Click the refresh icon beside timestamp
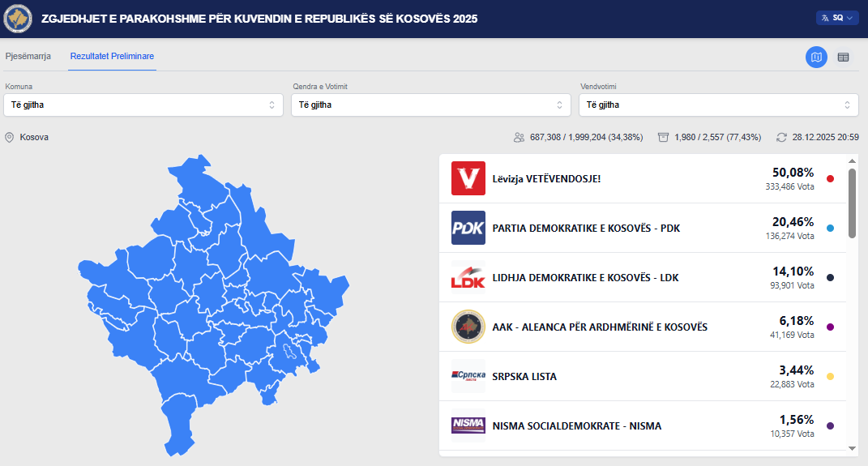This screenshot has width=868, height=466. pos(781,138)
